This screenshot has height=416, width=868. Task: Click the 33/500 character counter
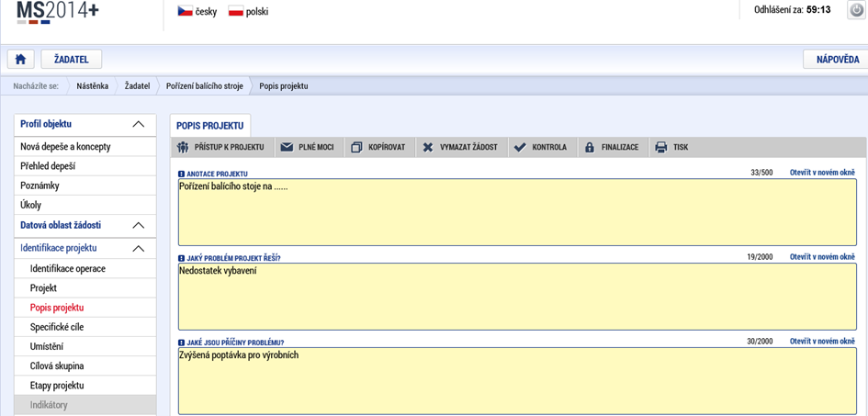(761, 173)
